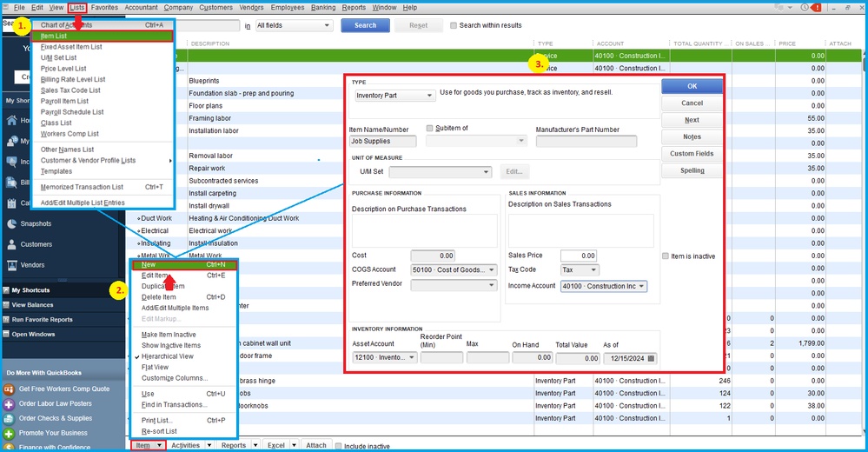
Task: Open the Inventory Part type dropdown
Action: pos(394,96)
